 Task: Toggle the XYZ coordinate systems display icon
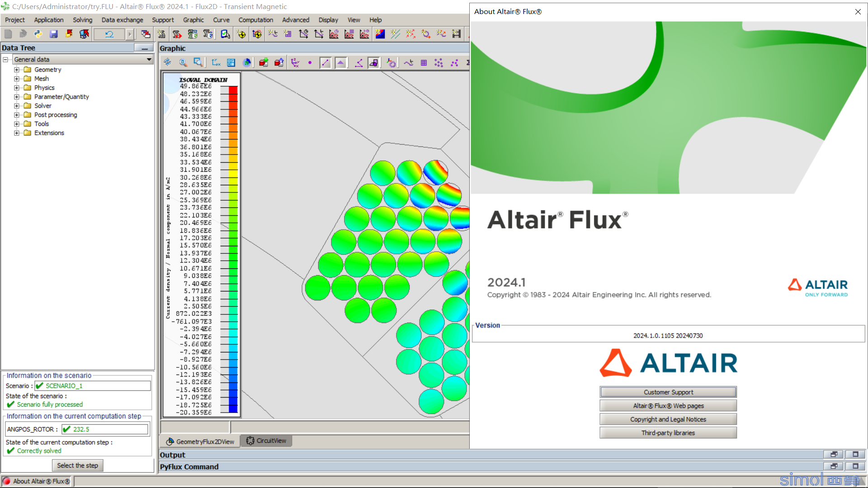click(295, 63)
